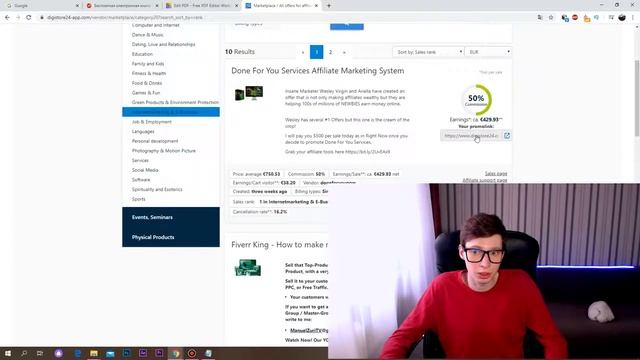Select Spirituality and Esoterics category
The height and width of the screenshot is (360, 640).
tap(157, 190)
